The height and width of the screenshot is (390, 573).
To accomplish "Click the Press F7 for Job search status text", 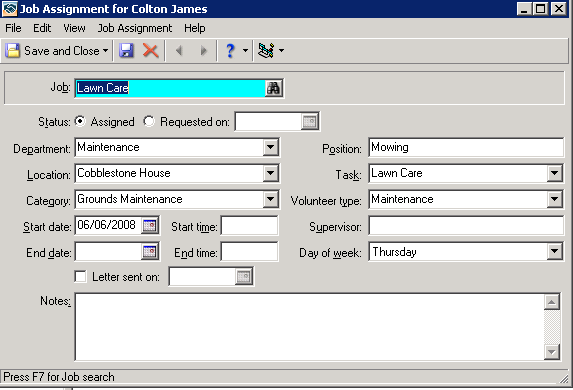I will point(59,377).
